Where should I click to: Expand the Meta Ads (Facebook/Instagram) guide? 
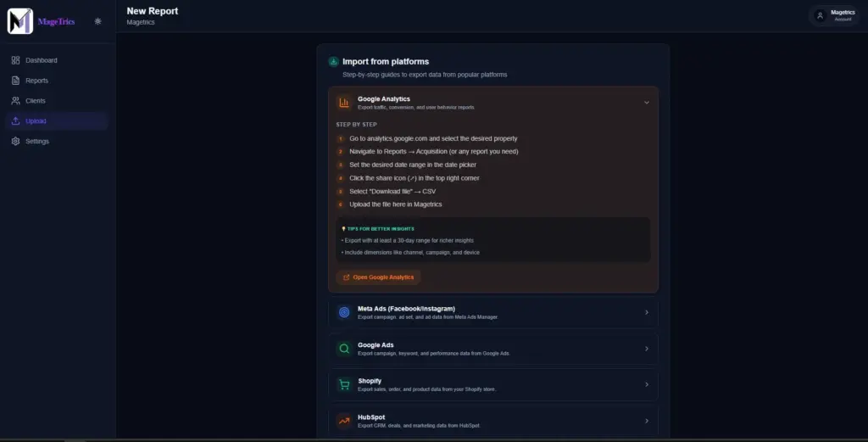(646, 312)
